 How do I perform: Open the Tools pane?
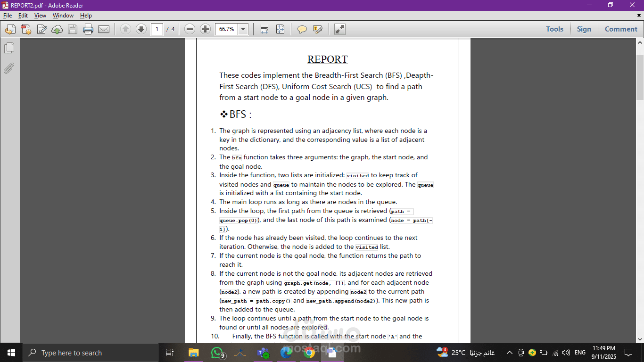(554, 29)
